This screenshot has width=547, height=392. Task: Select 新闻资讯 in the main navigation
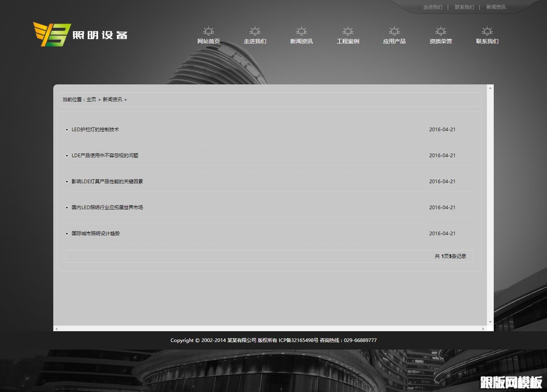(302, 41)
